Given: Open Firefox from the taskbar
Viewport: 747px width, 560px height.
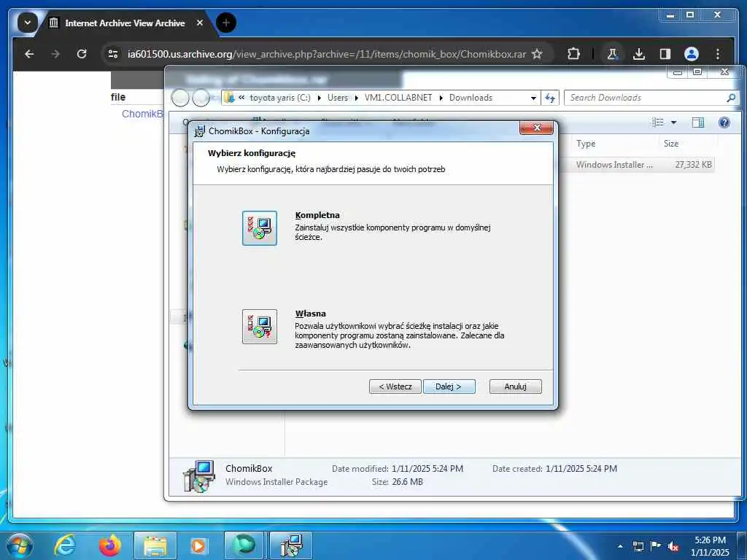Looking at the screenshot, I should coord(109,545).
